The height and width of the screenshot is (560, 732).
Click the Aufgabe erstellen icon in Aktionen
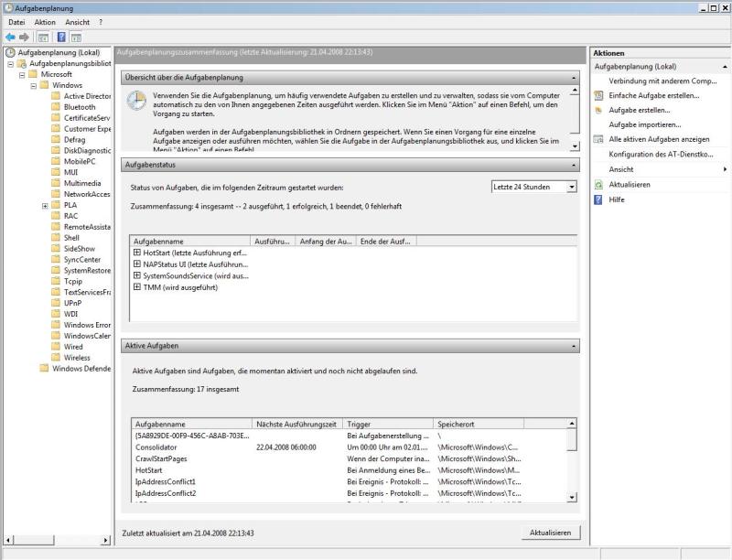pyautogui.click(x=598, y=110)
